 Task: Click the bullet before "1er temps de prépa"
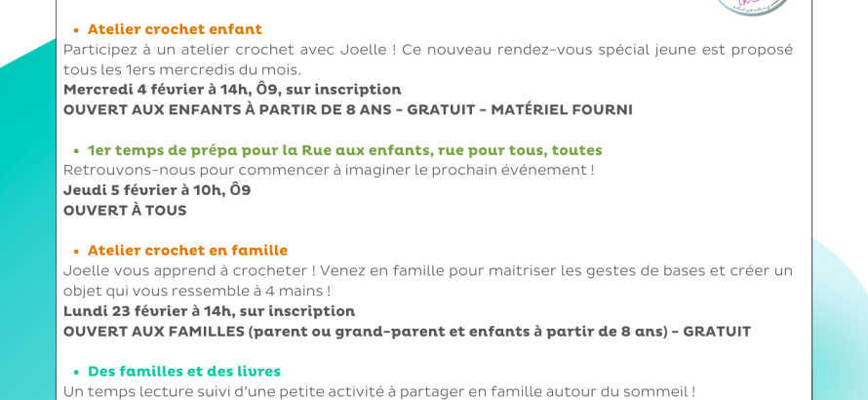75,151
